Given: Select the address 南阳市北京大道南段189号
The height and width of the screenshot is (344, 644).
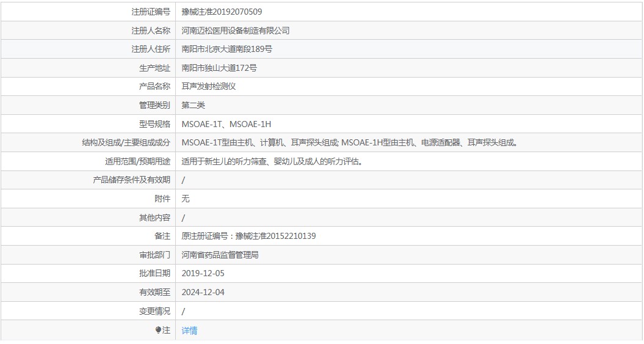Looking at the screenshot, I should click(226, 49).
